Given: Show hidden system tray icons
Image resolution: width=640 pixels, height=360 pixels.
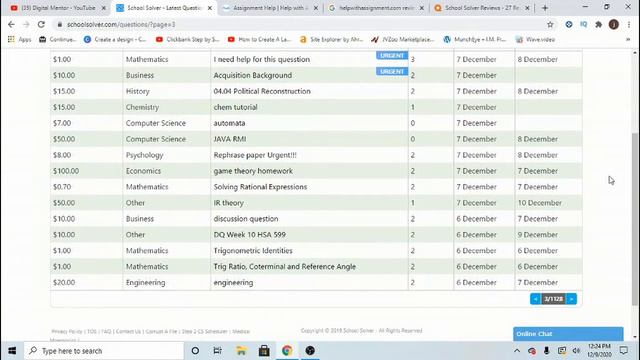Looking at the screenshot, I should point(517,351).
